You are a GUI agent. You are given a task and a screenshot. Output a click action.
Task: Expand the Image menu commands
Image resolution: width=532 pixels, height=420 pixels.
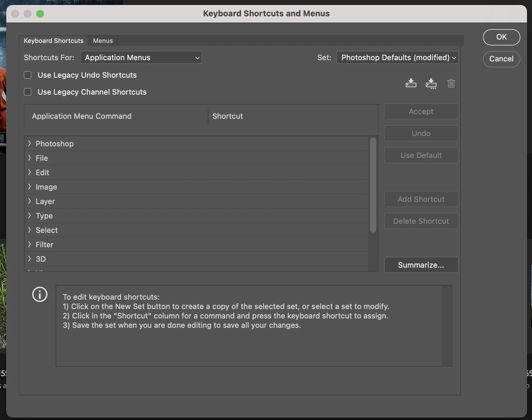click(x=29, y=186)
